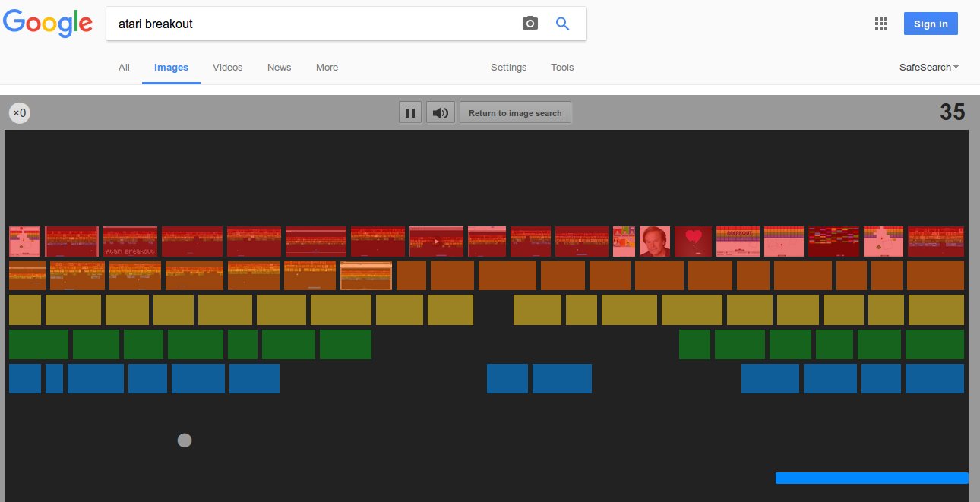Click the last blue brick in blue row
Screen dimensions: 980x502
coord(934,378)
